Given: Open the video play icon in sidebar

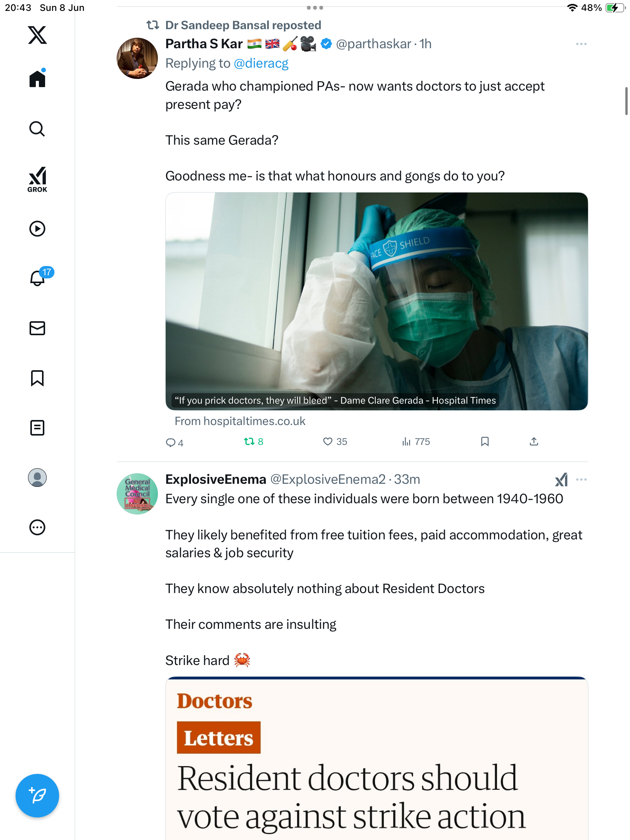Looking at the screenshot, I should coord(37,229).
